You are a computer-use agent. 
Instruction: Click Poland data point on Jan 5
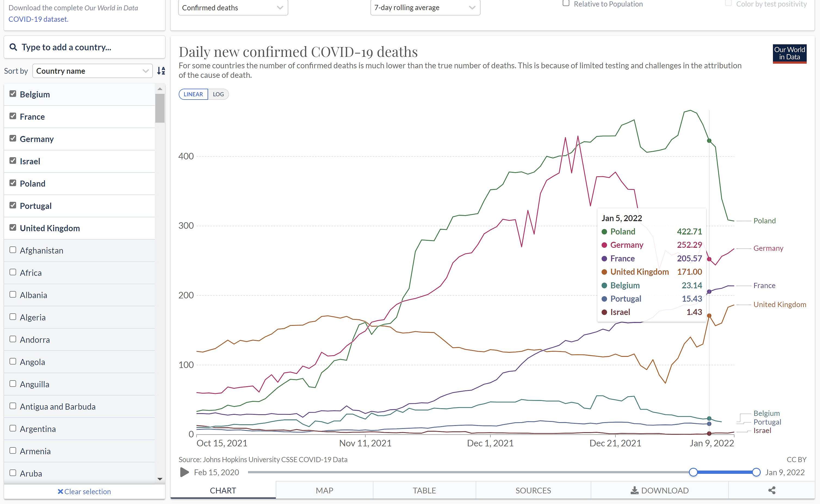709,141
